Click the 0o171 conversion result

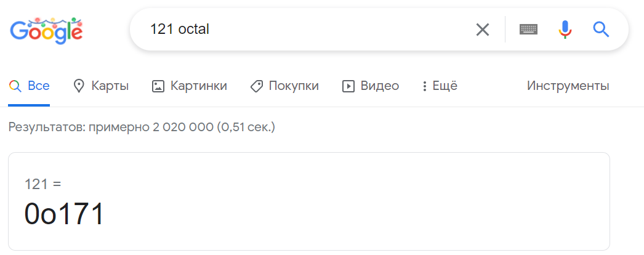65,214
